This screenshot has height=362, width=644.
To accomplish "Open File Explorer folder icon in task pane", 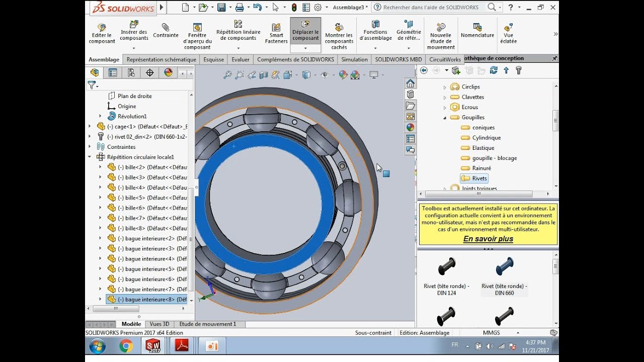I will click(410, 106).
